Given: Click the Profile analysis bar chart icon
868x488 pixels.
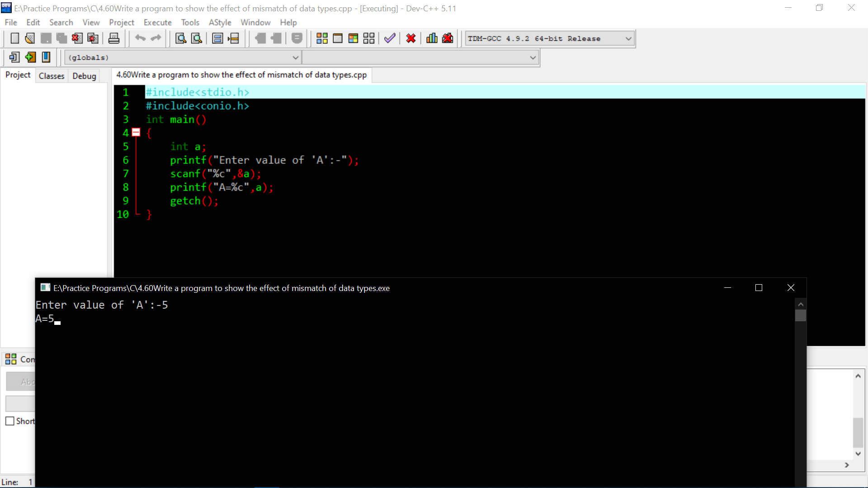Looking at the screenshot, I should click(432, 38).
